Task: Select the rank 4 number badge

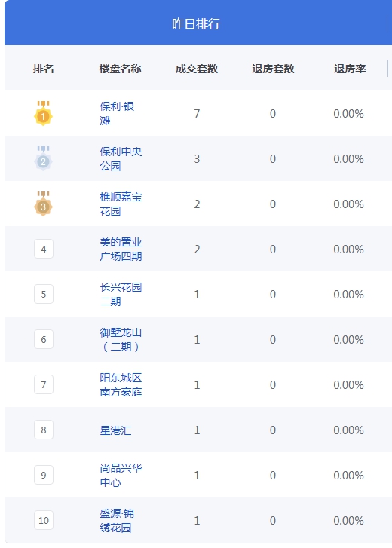Action: coord(44,249)
